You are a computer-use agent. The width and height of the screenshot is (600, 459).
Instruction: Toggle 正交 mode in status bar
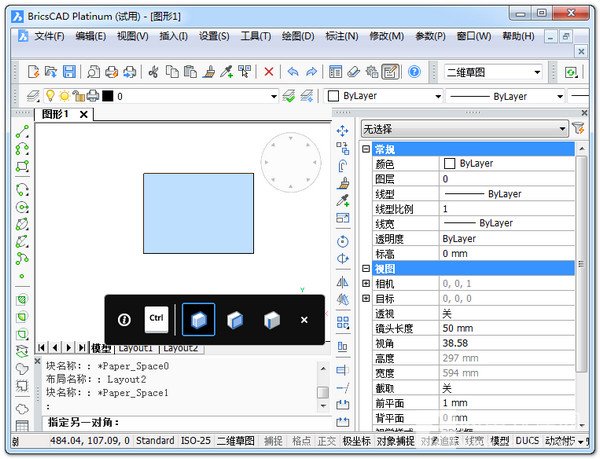[326, 441]
